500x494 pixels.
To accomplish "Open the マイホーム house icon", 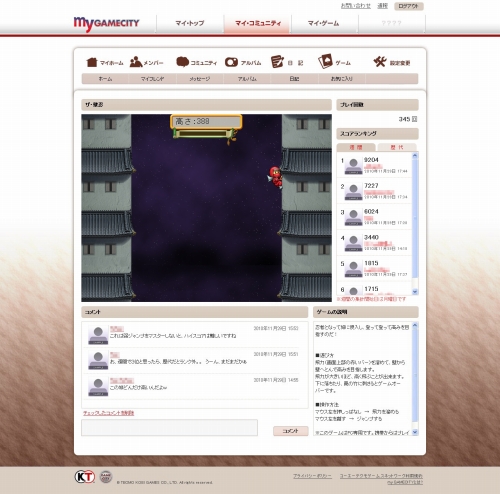I will pyautogui.click(x=92, y=62).
